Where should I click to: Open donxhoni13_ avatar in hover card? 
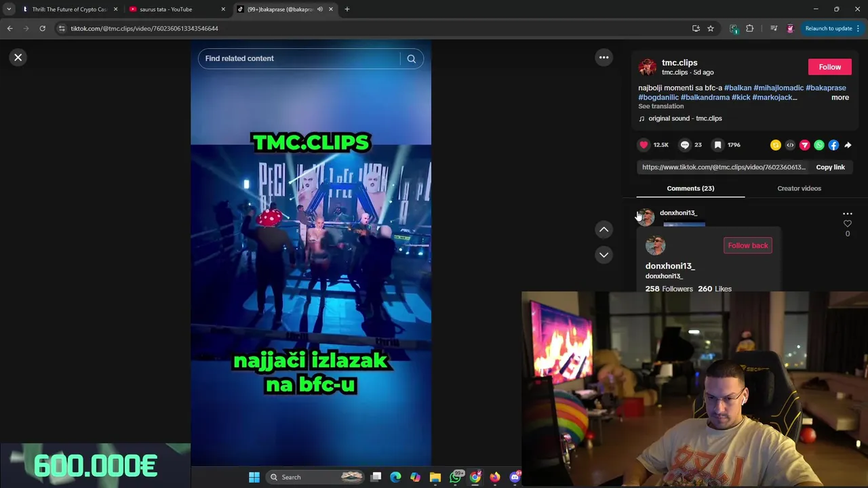(x=655, y=245)
